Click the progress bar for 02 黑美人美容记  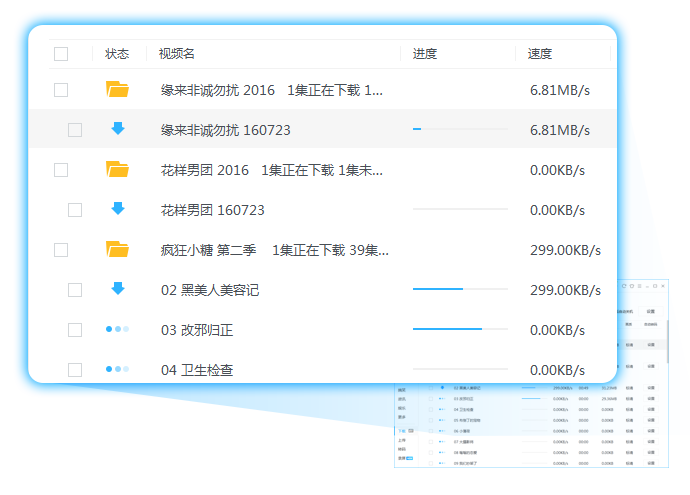click(x=460, y=289)
